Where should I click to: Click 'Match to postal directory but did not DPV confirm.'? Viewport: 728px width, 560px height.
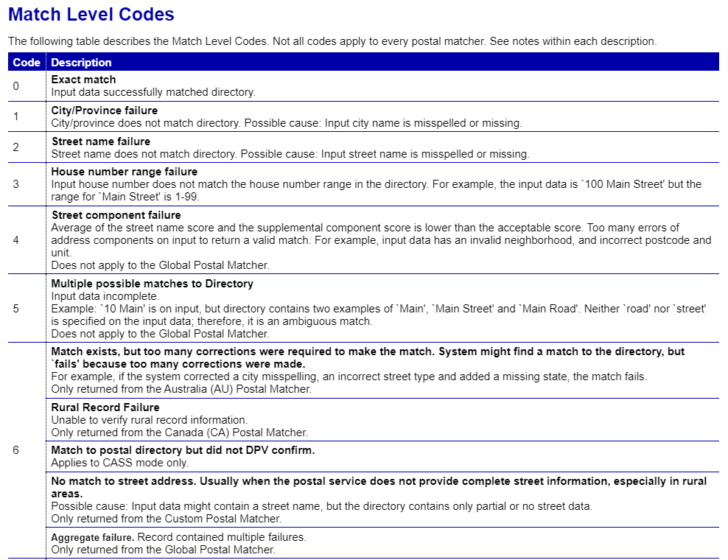coord(183,450)
